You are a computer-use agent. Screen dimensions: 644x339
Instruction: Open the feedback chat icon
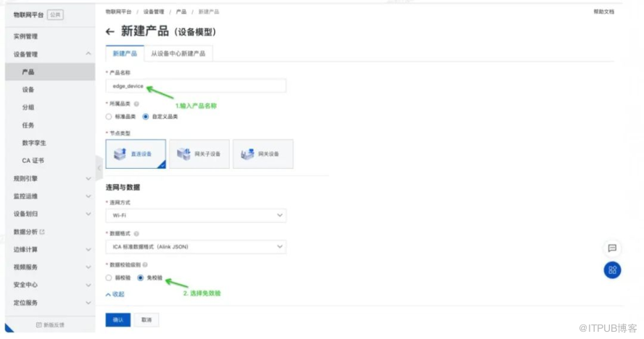pyautogui.click(x=612, y=248)
